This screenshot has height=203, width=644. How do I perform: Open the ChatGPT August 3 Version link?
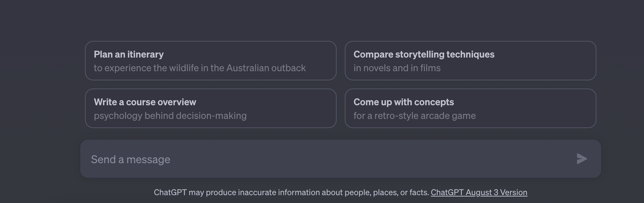tap(479, 192)
